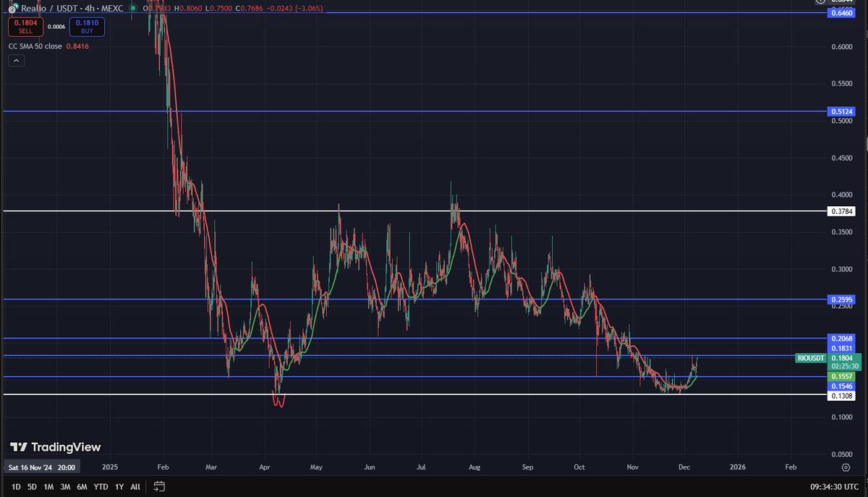Viewport: 868px width, 497px height.
Task: Click the Sat 16 Nov '24 date label
Action: (42, 467)
